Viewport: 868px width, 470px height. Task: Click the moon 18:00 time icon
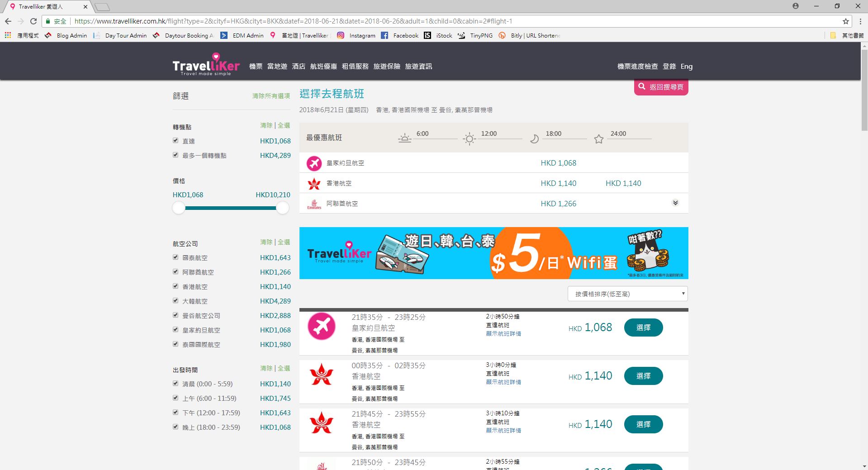[x=534, y=138]
